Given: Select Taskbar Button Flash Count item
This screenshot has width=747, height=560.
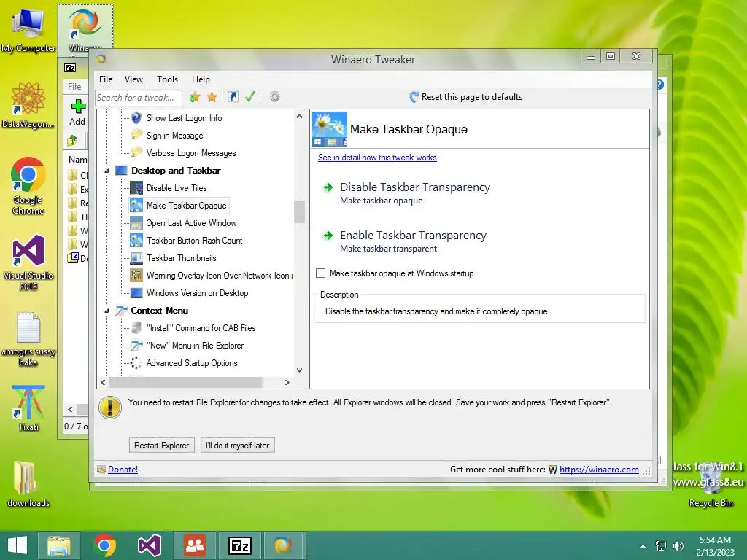Looking at the screenshot, I should pos(194,241).
